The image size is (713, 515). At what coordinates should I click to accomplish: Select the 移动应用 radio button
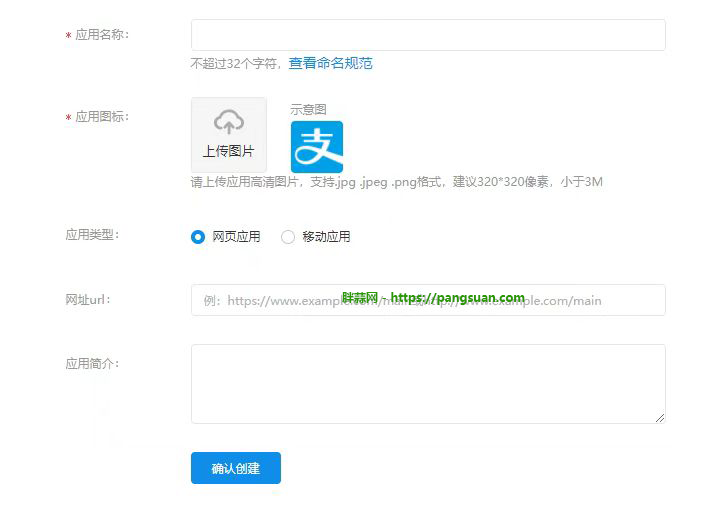click(288, 237)
